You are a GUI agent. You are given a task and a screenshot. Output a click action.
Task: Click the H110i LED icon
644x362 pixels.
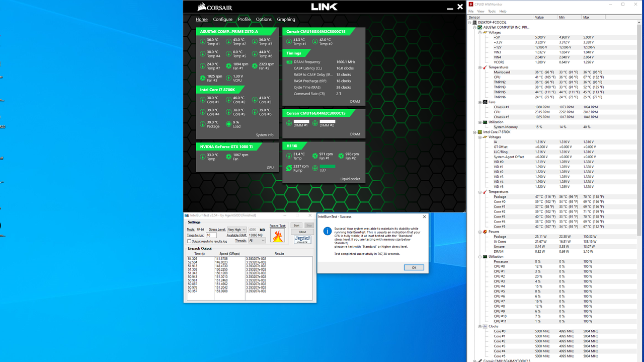tap(315, 168)
